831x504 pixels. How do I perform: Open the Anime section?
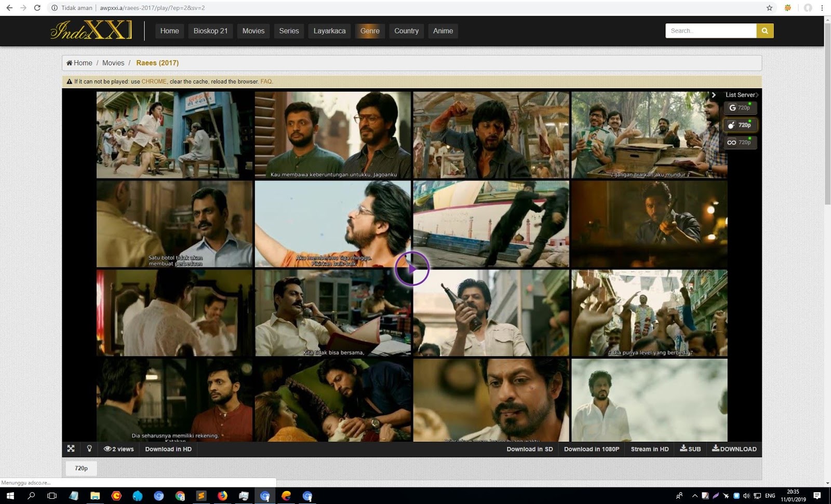443,31
